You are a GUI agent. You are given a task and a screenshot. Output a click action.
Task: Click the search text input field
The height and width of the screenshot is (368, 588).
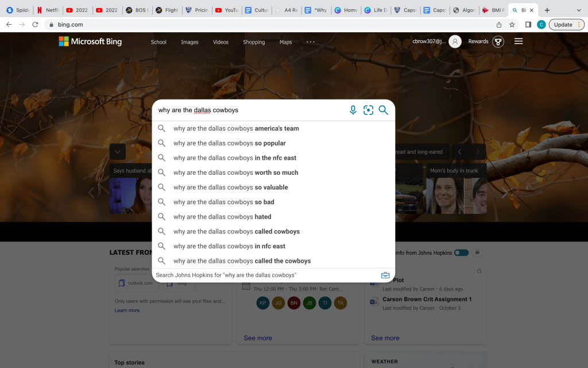[250, 110]
